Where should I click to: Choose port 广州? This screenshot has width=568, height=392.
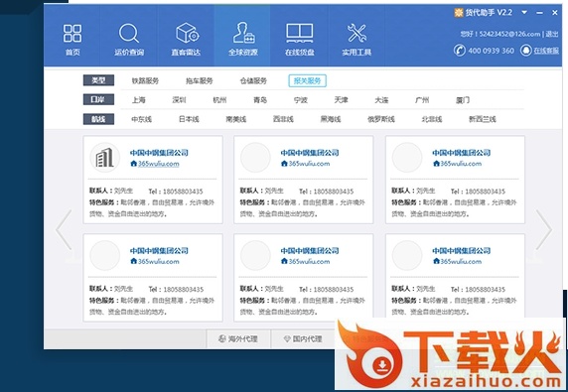(422, 100)
